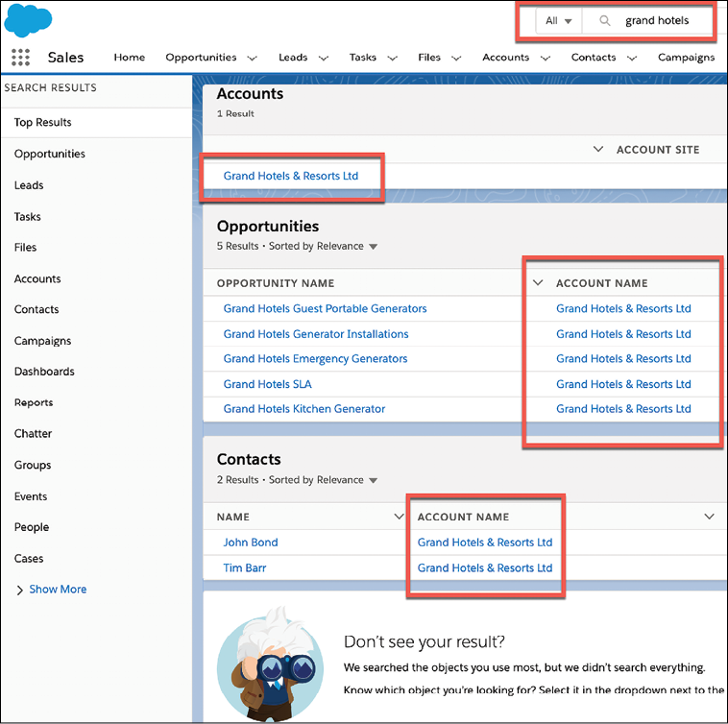Click the Opportunity Name column header
728x724 pixels.
click(276, 283)
